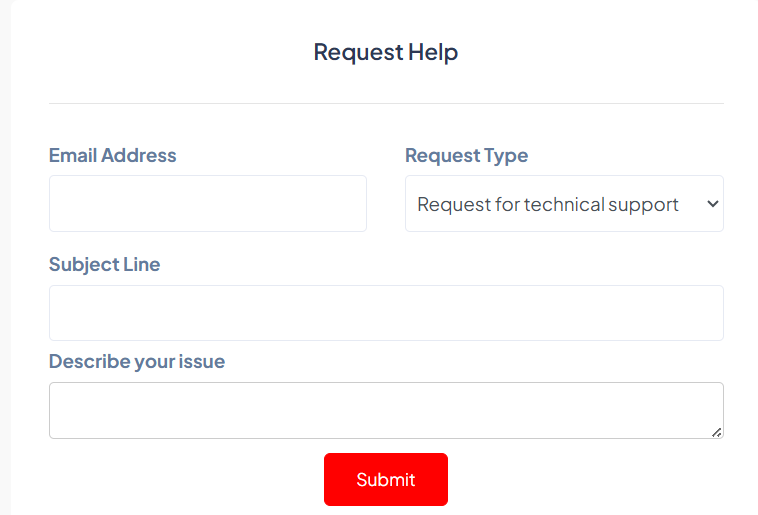This screenshot has height=515, width=758.
Task: Click the "Subject Line" field label
Action: coord(104,265)
